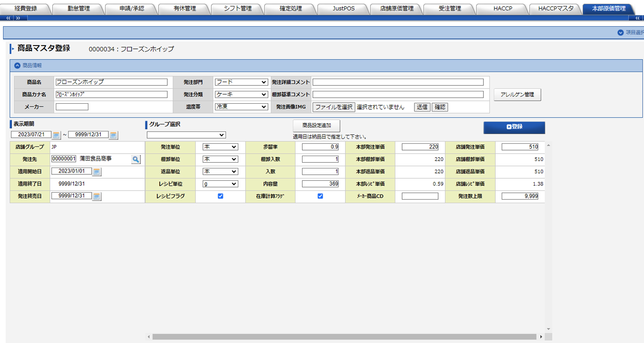Switch to 確定処理 tab
Screen dimensions: 644x343
pos(291,8)
